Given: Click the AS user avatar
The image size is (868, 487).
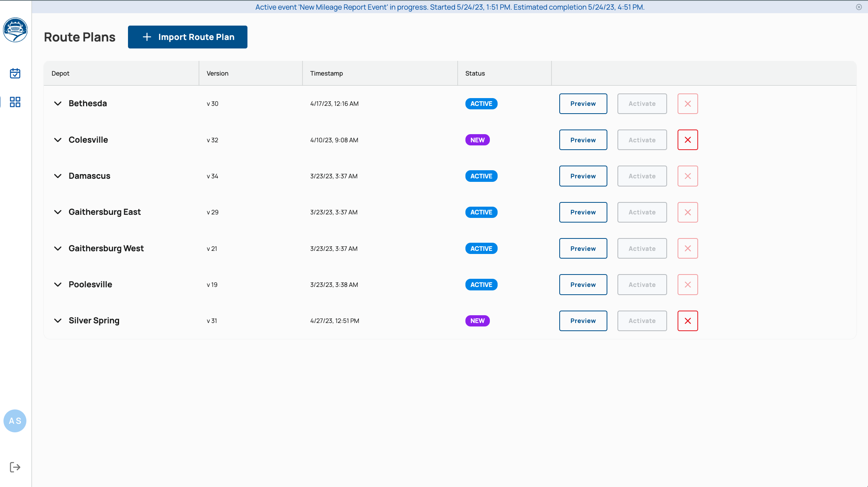Looking at the screenshot, I should click(x=15, y=421).
